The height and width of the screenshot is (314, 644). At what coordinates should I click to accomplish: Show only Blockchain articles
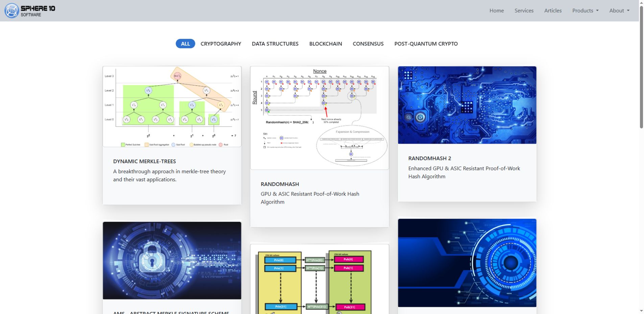coord(326,44)
